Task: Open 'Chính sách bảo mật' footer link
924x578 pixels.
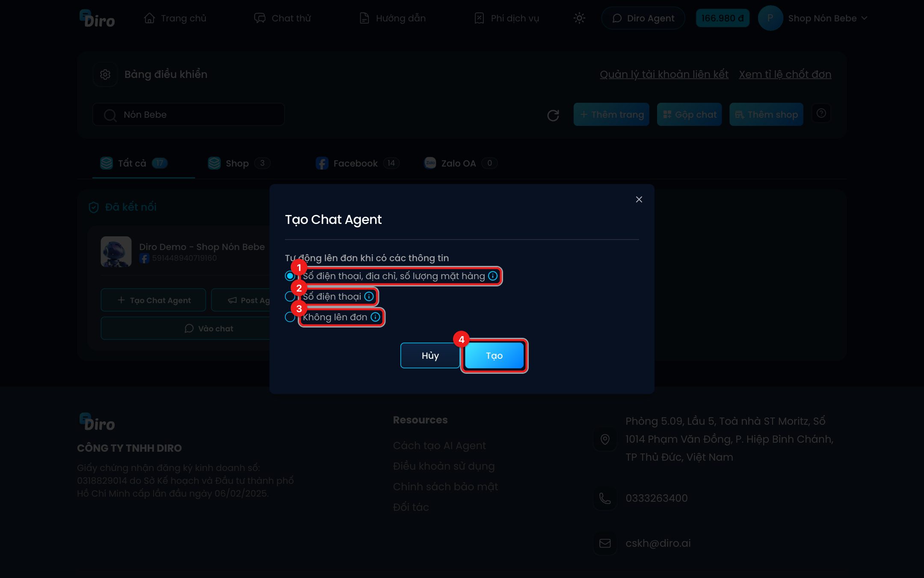Action: 445,487
